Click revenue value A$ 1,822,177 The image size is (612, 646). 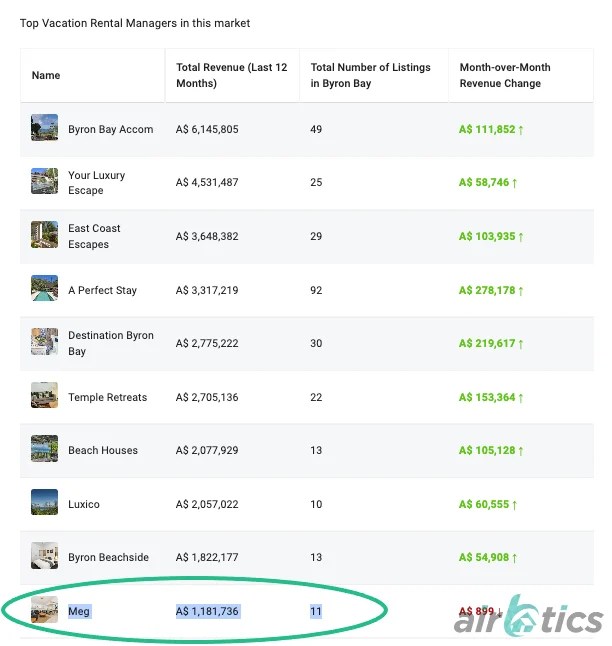207,557
